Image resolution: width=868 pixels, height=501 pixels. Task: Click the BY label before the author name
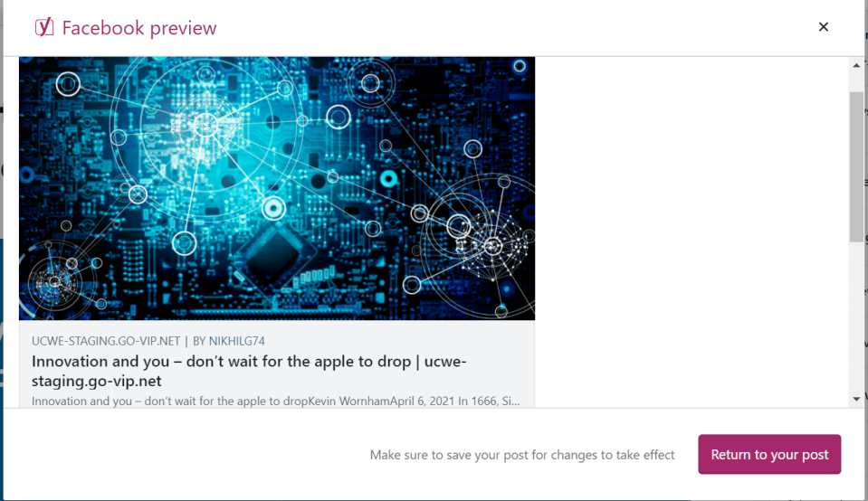(x=199, y=341)
